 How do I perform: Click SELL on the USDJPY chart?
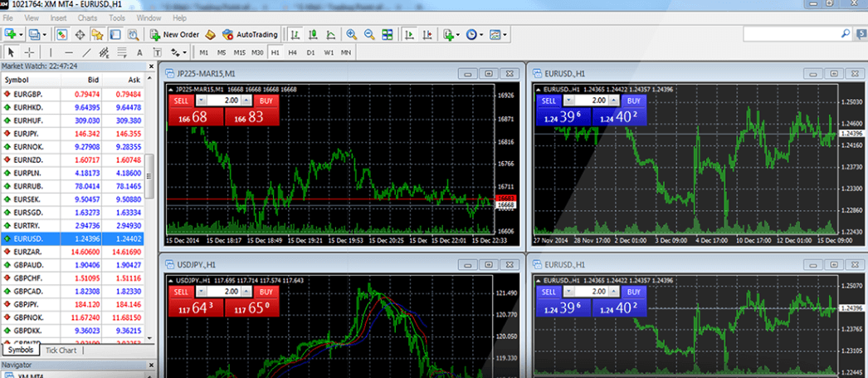click(x=181, y=292)
